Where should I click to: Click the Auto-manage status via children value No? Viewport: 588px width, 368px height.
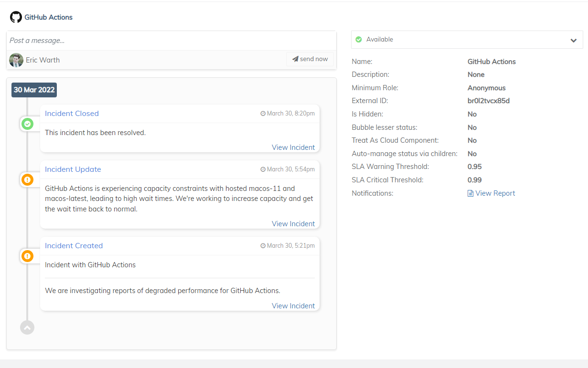[472, 154]
